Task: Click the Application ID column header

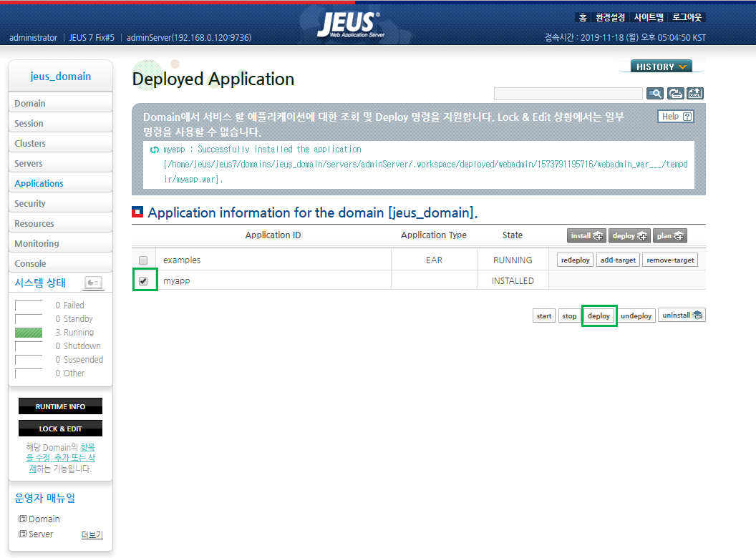Action: coord(273,235)
